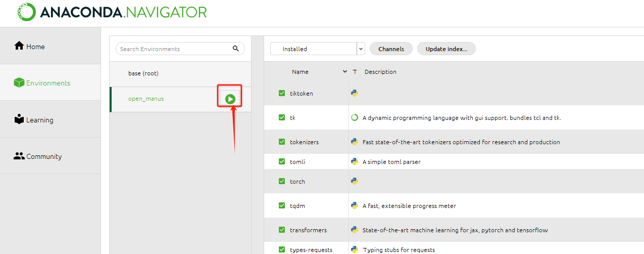
Task: Click the transformers package name
Action: 308,230
